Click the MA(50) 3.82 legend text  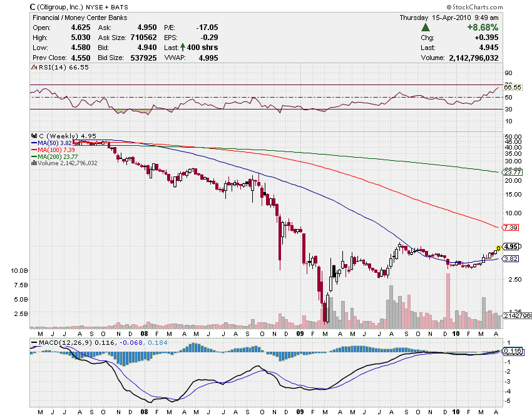[x=54, y=143]
